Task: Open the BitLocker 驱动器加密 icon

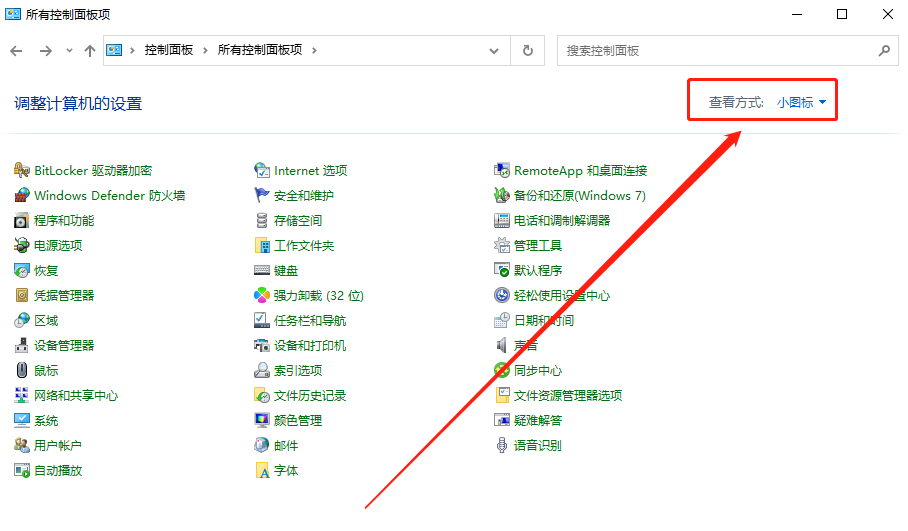Action: (22, 171)
